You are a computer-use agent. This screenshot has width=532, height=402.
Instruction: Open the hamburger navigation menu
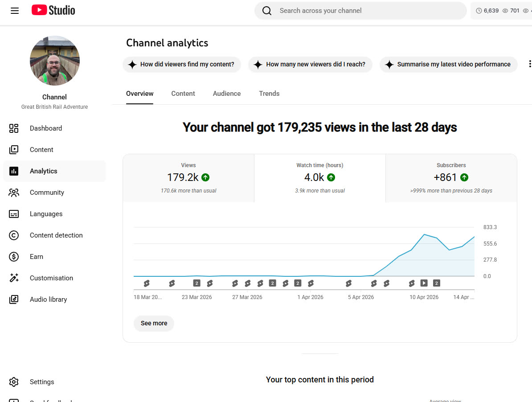click(15, 11)
